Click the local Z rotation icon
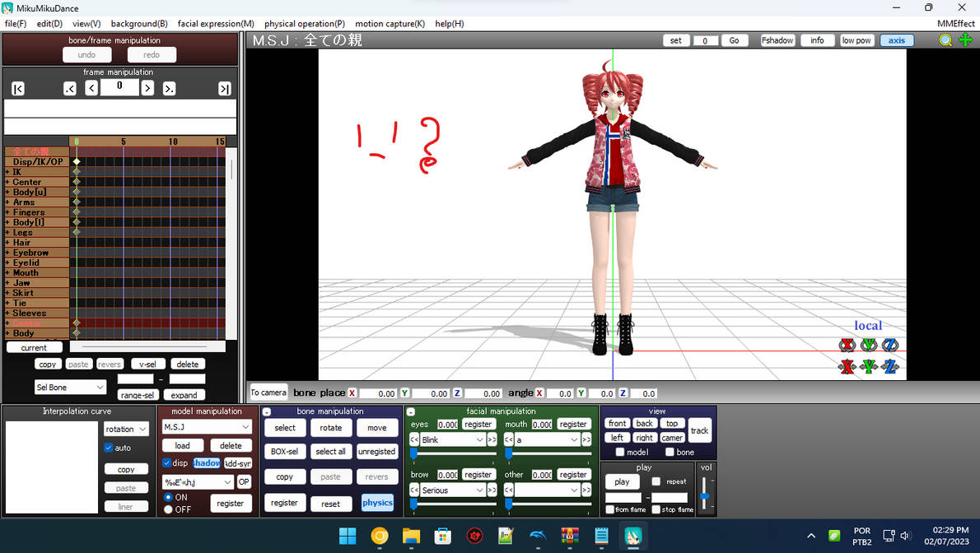Screen dimensions: 980x553 [x=890, y=345]
